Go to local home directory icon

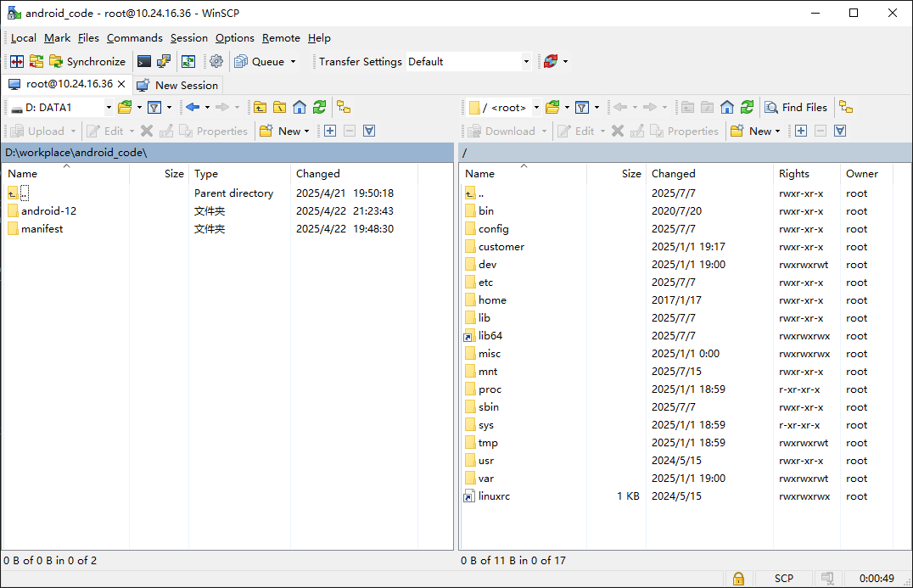click(x=300, y=107)
